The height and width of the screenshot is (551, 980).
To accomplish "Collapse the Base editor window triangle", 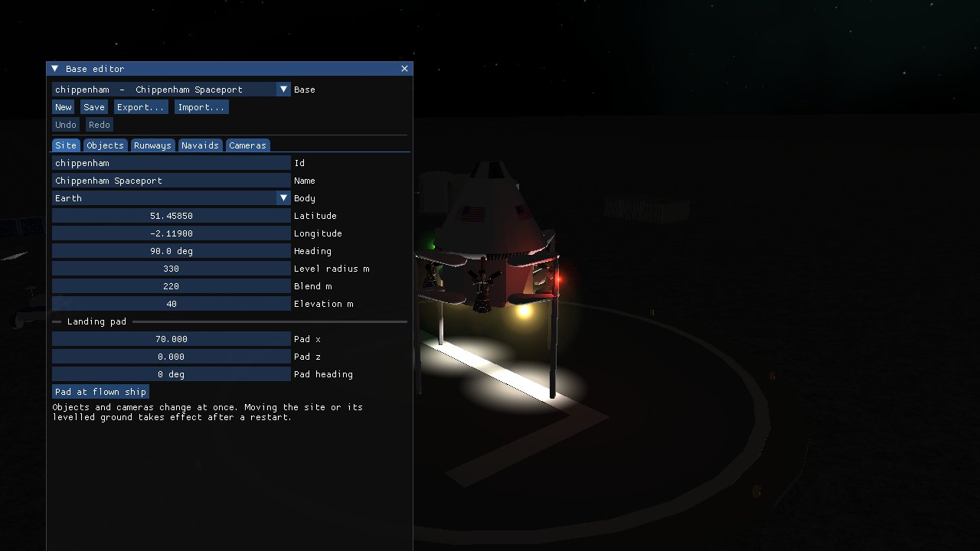I will pyautogui.click(x=55, y=69).
